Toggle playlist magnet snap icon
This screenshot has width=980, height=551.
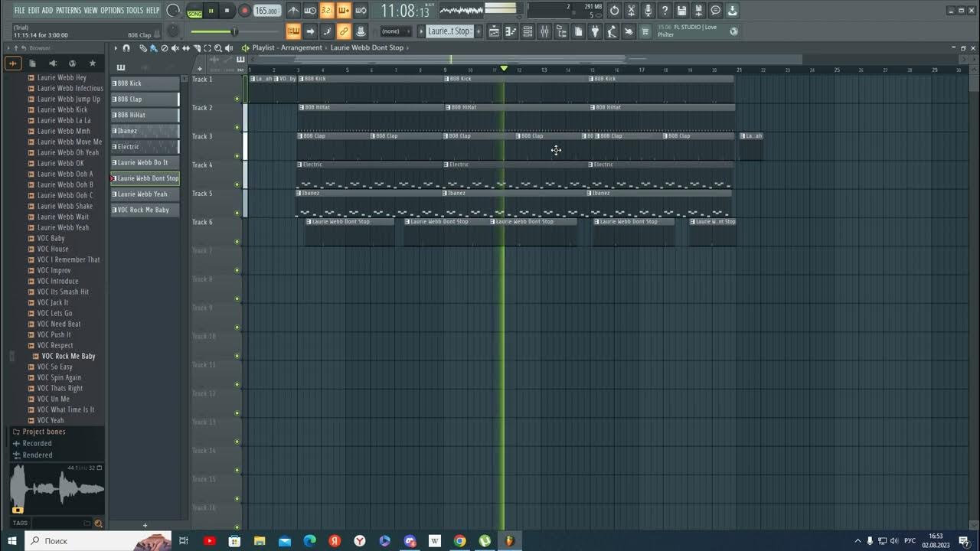coord(126,48)
